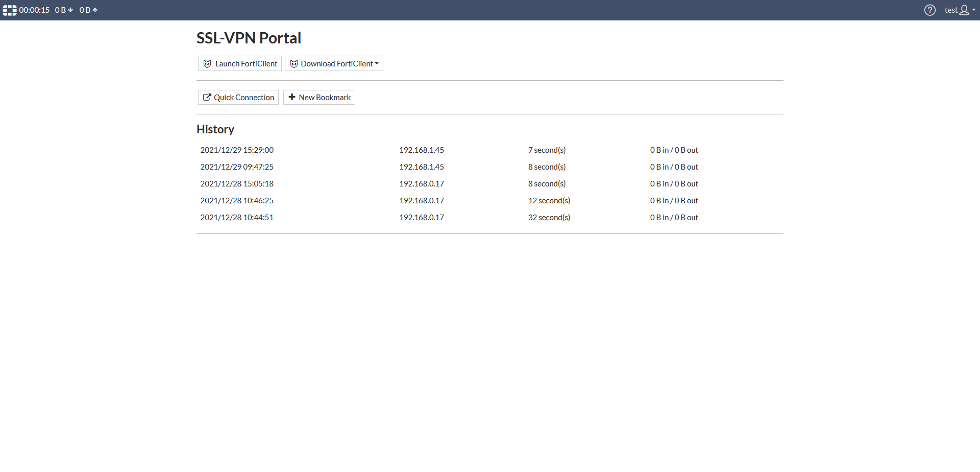Image resolution: width=980 pixels, height=472 pixels.
Task: Create a New Bookmark
Action: coord(318,97)
